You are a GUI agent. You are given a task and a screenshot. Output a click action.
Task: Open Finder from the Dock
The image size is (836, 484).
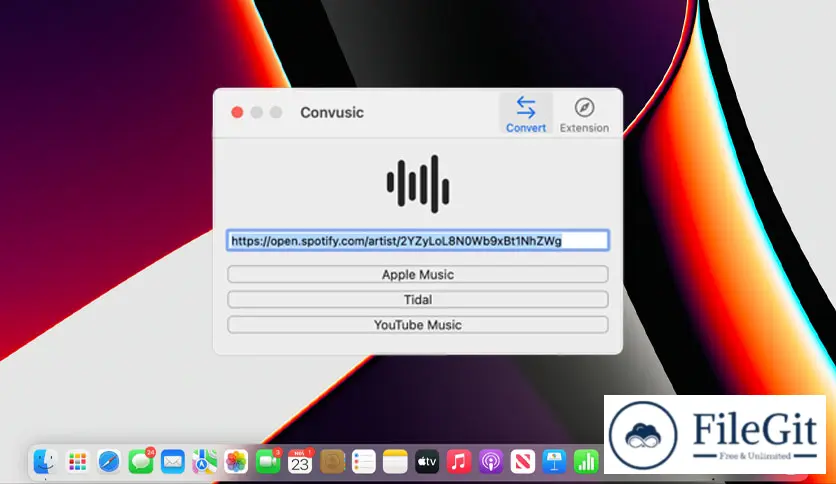click(x=45, y=462)
